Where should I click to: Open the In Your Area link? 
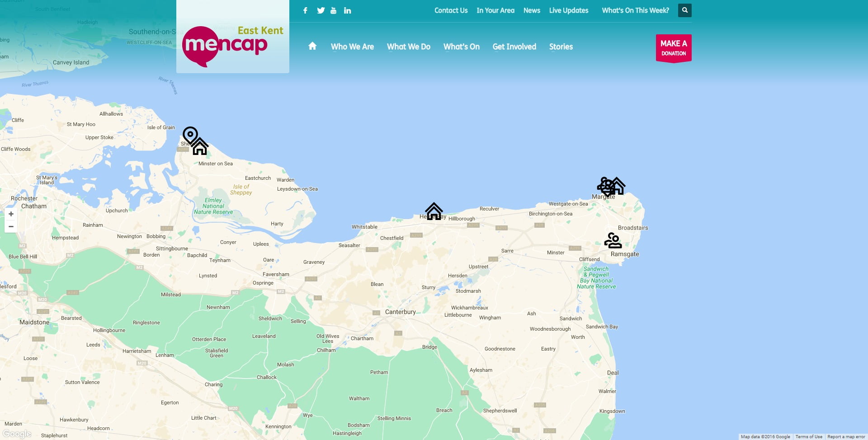coord(495,10)
